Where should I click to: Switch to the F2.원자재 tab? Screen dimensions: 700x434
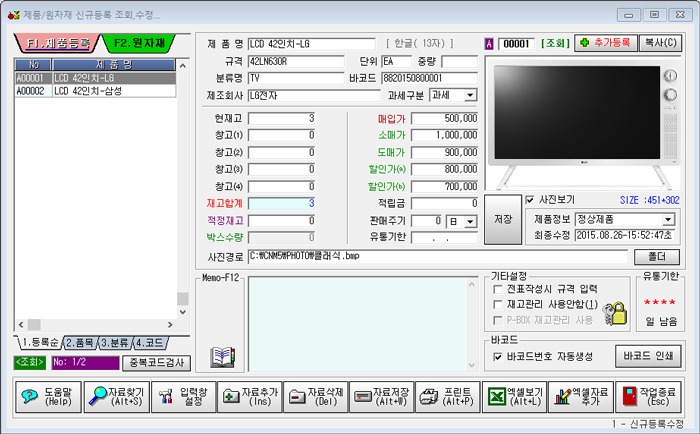coord(139,43)
